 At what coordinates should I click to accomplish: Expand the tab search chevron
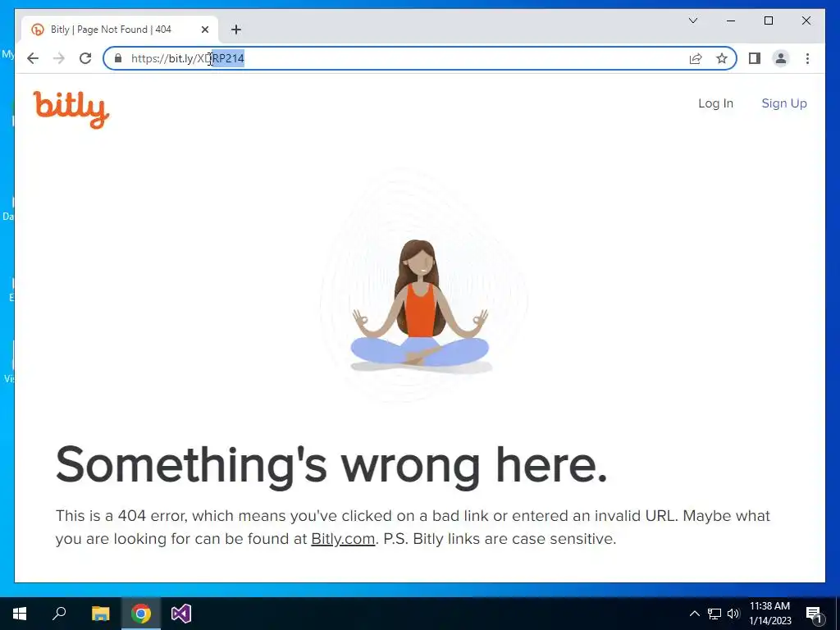click(x=692, y=21)
